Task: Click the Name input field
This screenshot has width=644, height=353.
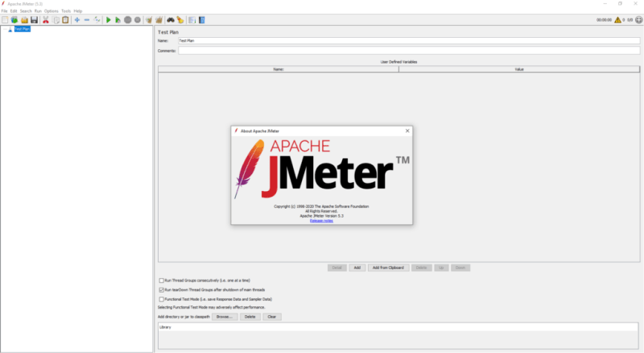Action: [409, 41]
